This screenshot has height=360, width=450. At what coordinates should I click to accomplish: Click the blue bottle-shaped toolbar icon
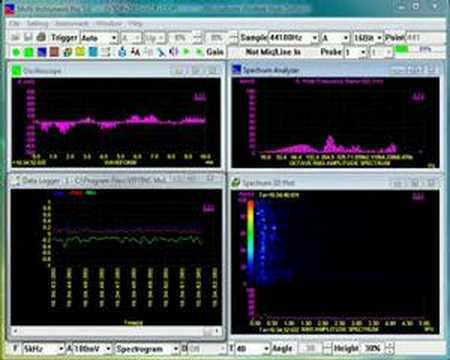(122, 52)
